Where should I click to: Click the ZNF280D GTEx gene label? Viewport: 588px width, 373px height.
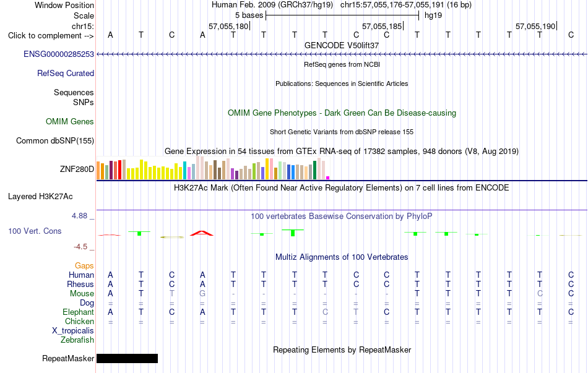coord(77,169)
